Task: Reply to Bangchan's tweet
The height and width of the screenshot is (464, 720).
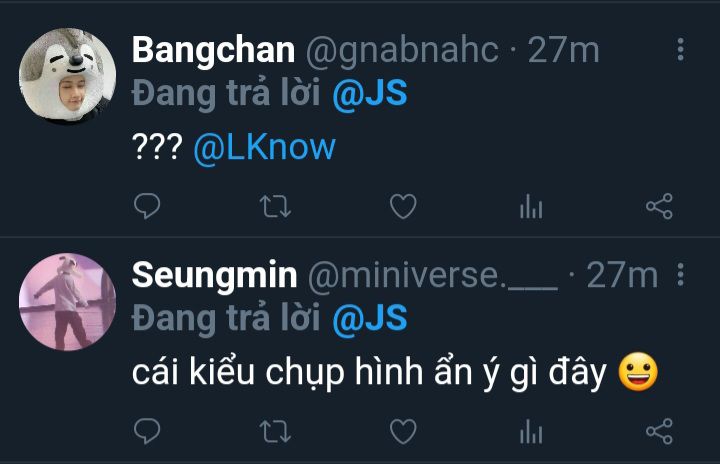Action: point(147,207)
